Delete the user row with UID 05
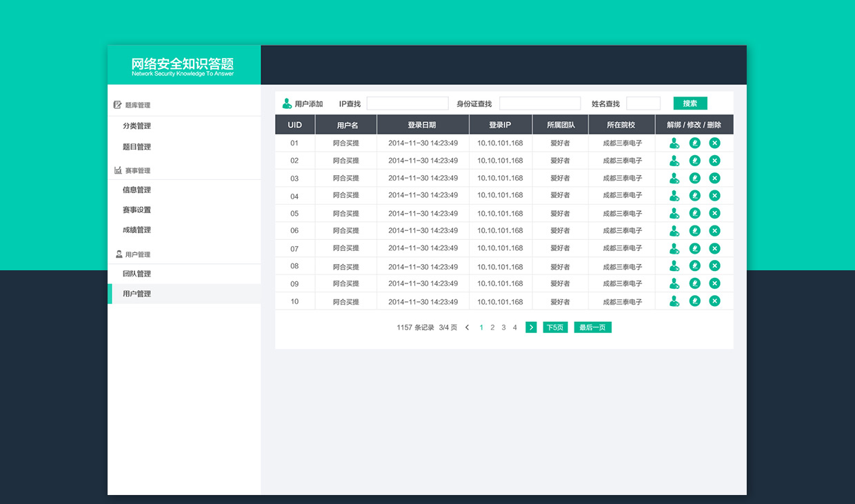 pyautogui.click(x=714, y=213)
